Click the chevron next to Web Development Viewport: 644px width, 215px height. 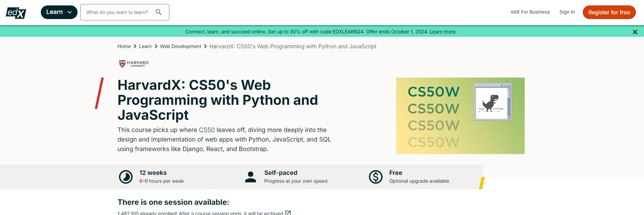click(x=205, y=46)
